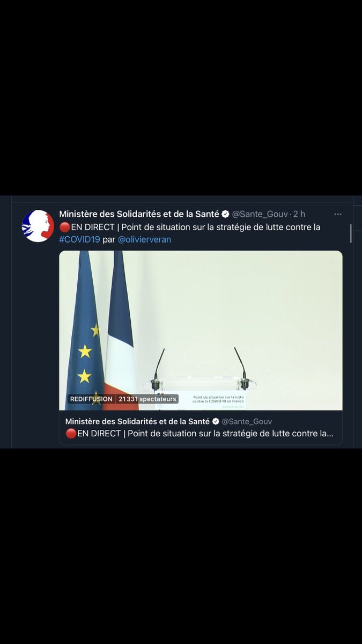Image resolution: width=362 pixels, height=644 pixels.
Task: Click the REDIFFUSION replay badge
Action: click(x=91, y=399)
